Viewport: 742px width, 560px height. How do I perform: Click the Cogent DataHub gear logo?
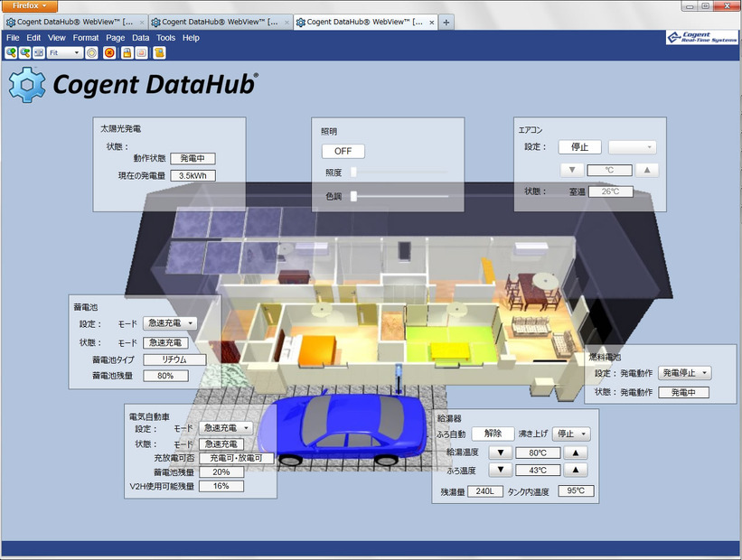[x=27, y=85]
